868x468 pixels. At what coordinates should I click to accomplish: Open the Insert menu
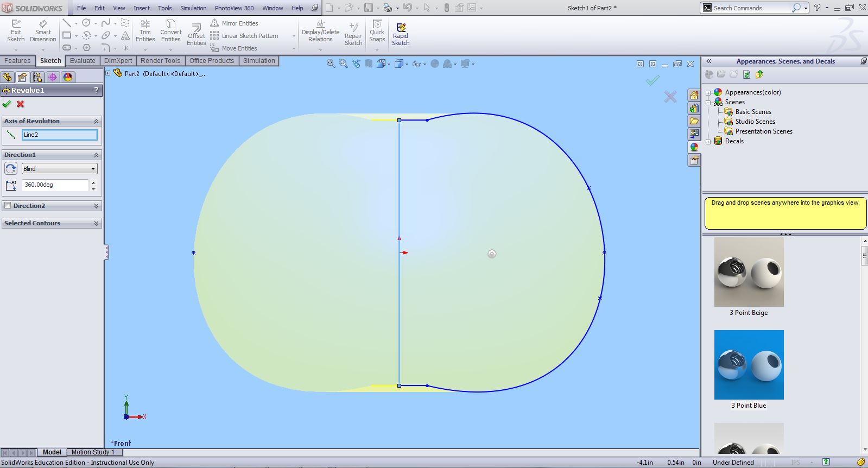142,8
